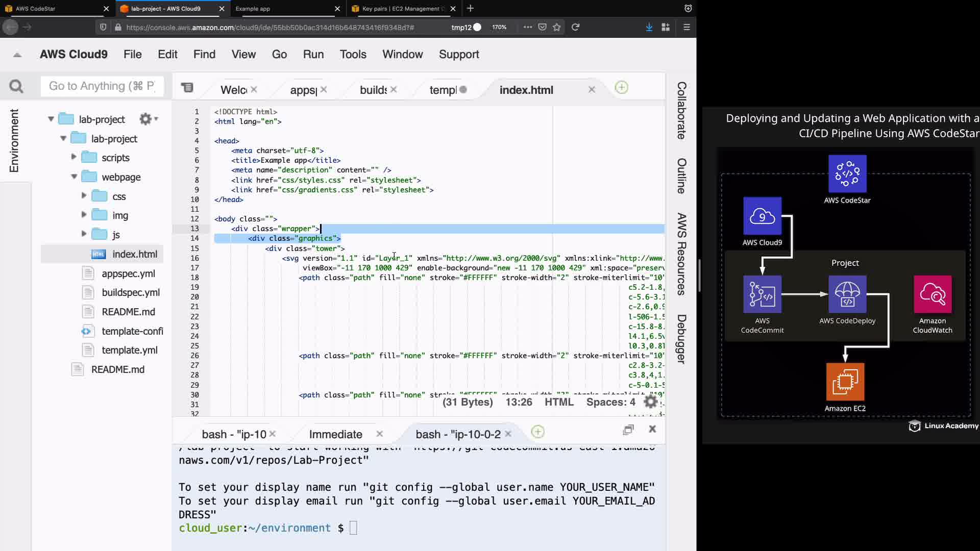Expand the scripts folder

(x=73, y=157)
